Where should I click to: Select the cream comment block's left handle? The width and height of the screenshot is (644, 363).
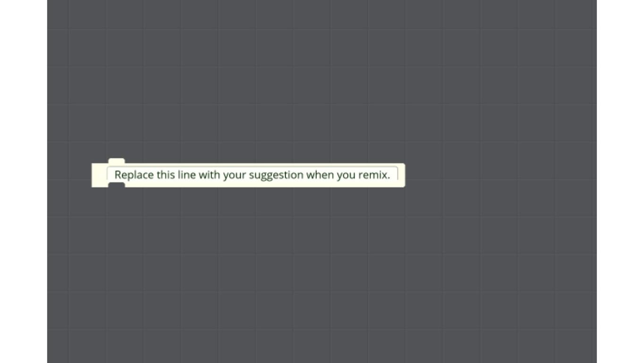point(99,175)
